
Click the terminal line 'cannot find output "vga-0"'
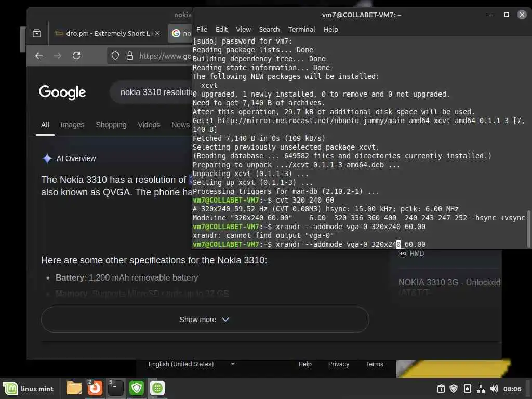click(x=263, y=235)
